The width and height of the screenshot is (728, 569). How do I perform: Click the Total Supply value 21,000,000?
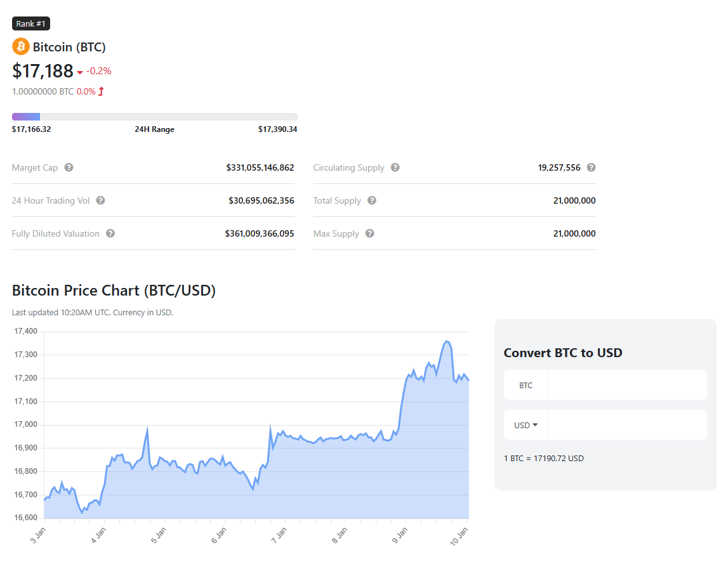click(574, 200)
